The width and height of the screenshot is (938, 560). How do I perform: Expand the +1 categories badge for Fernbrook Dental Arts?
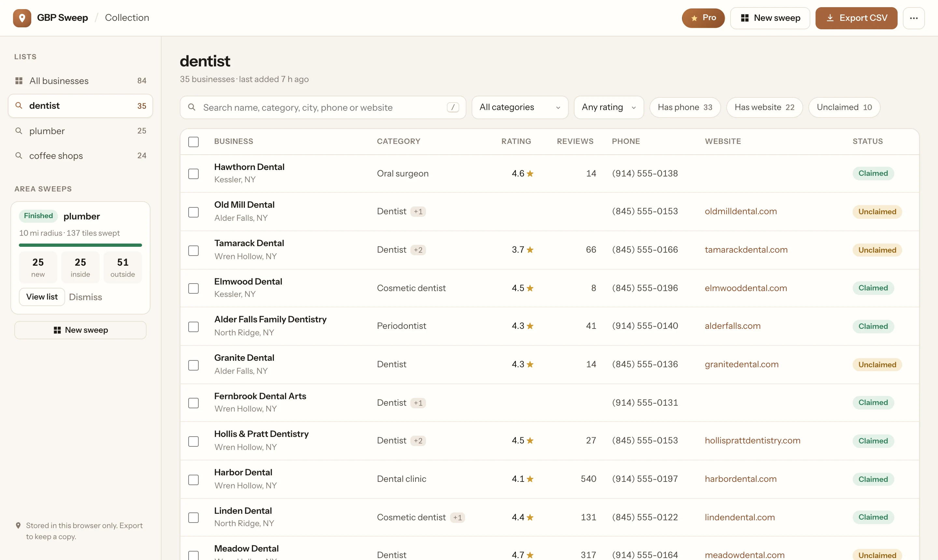click(x=418, y=403)
